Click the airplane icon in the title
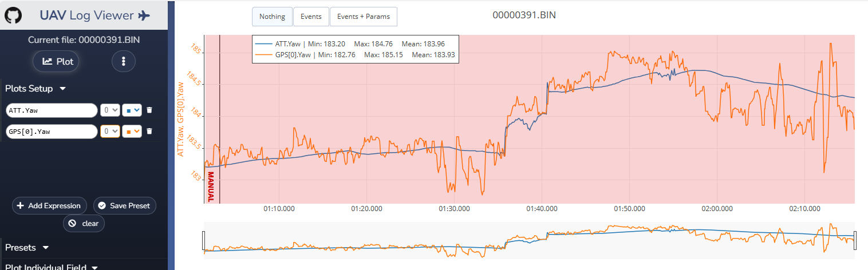The height and width of the screenshot is (270, 868). [x=144, y=15]
